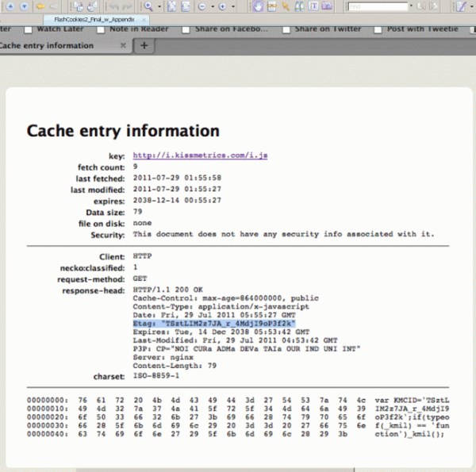Click the charset value ISO-8859-1
Image resolution: width=476 pixels, height=472 pixels.
156,376
